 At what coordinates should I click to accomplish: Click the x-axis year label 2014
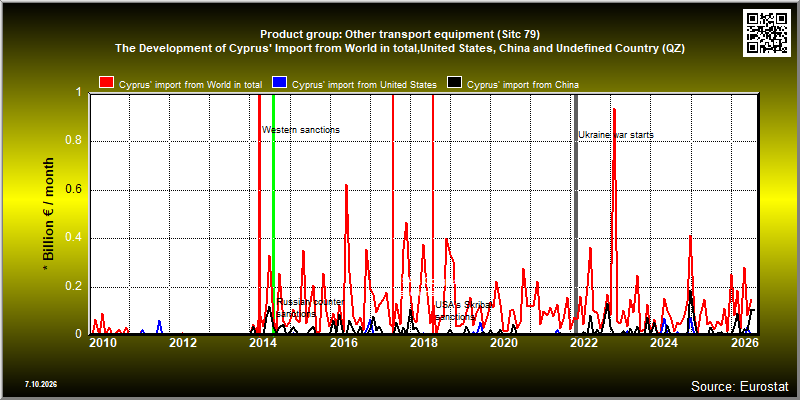pos(263,342)
